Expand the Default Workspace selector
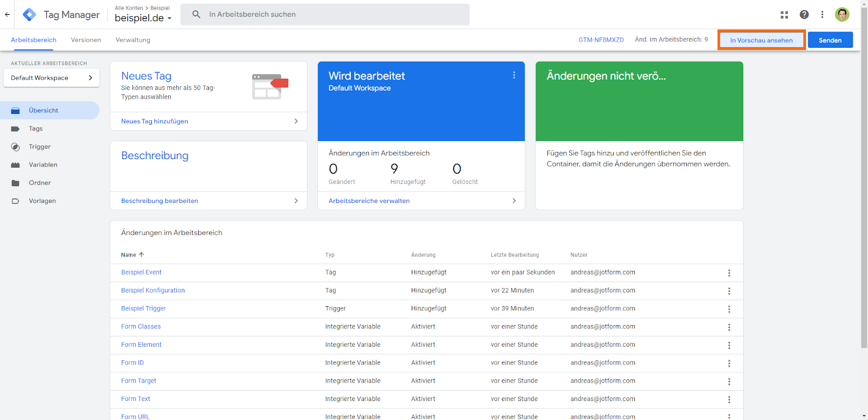The height and width of the screenshot is (420, 868). [52, 78]
